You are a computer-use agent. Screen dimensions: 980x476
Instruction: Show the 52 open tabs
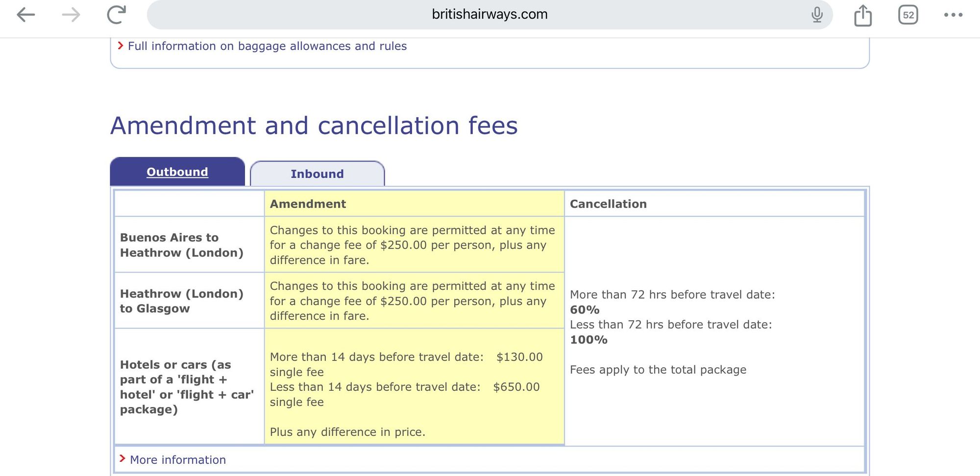click(x=908, y=15)
